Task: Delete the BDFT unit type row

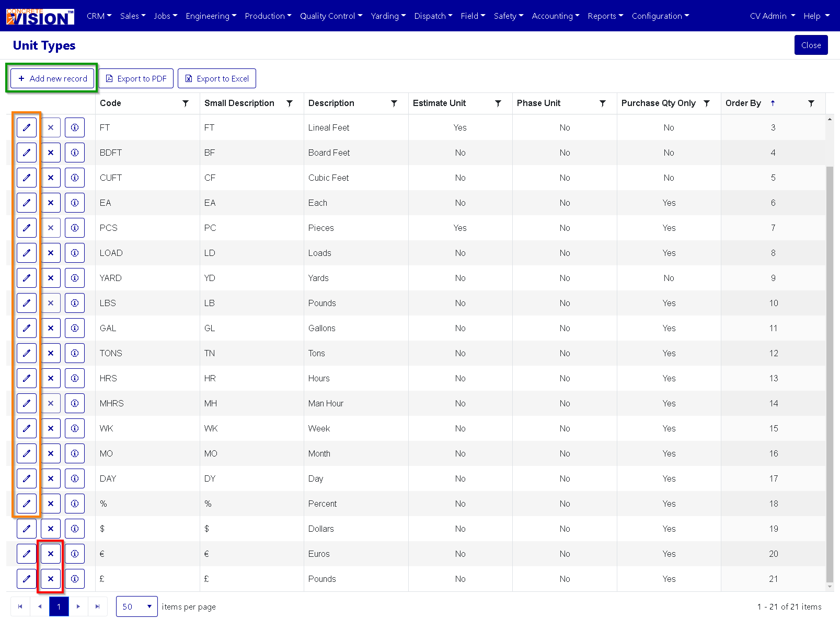Action: 51,153
